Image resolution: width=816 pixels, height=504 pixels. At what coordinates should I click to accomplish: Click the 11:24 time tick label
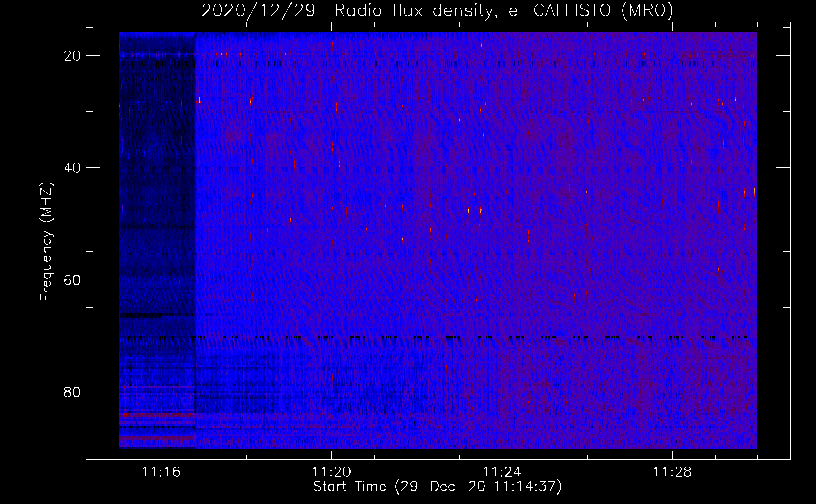tap(502, 472)
